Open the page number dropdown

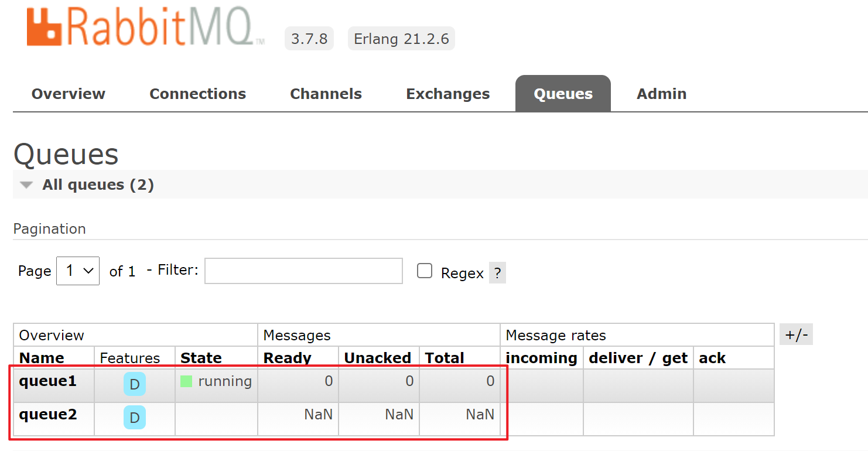tap(78, 271)
